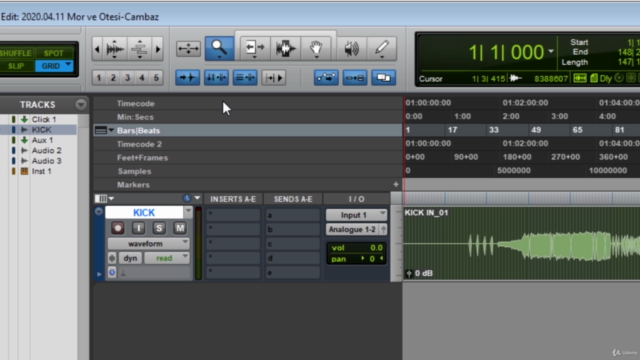
Task: Select the Zoomer magnifier tool
Action: tap(220, 48)
